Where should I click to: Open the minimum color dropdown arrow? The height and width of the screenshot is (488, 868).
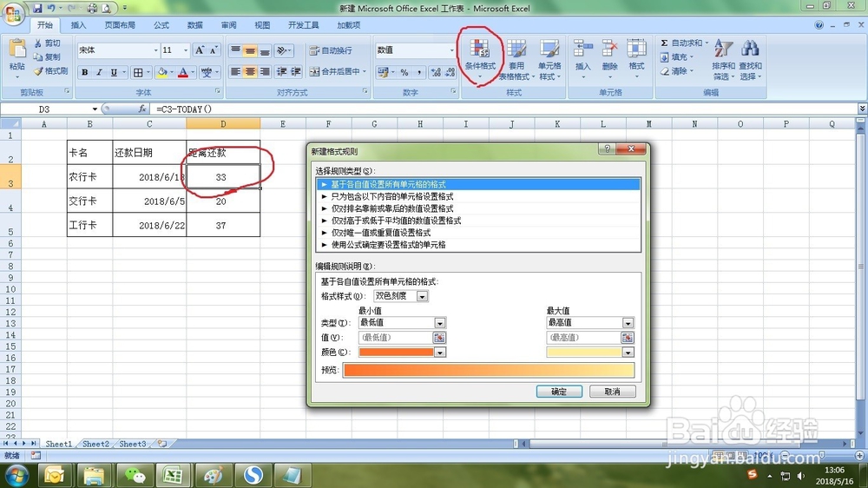(439, 353)
